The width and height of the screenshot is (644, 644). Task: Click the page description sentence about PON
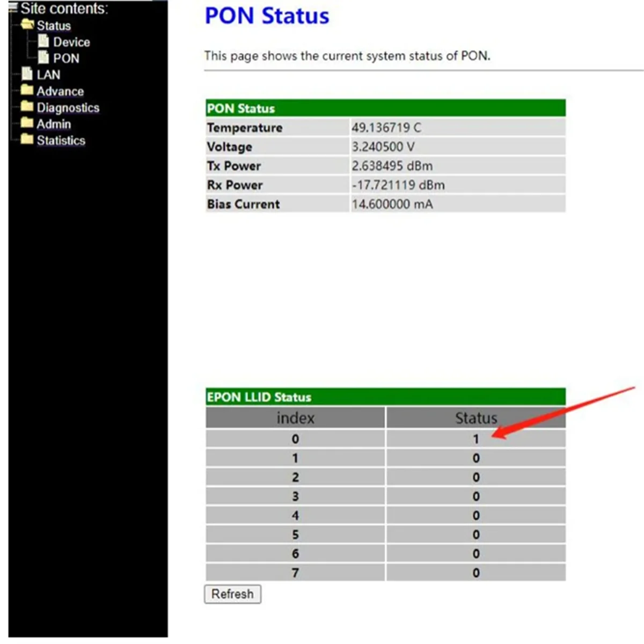point(347,56)
